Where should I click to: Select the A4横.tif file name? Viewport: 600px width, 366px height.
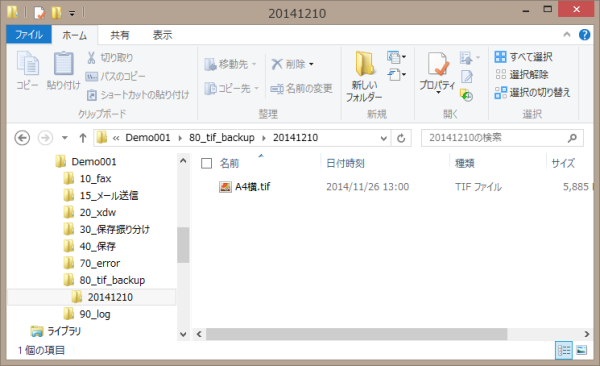click(253, 187)
